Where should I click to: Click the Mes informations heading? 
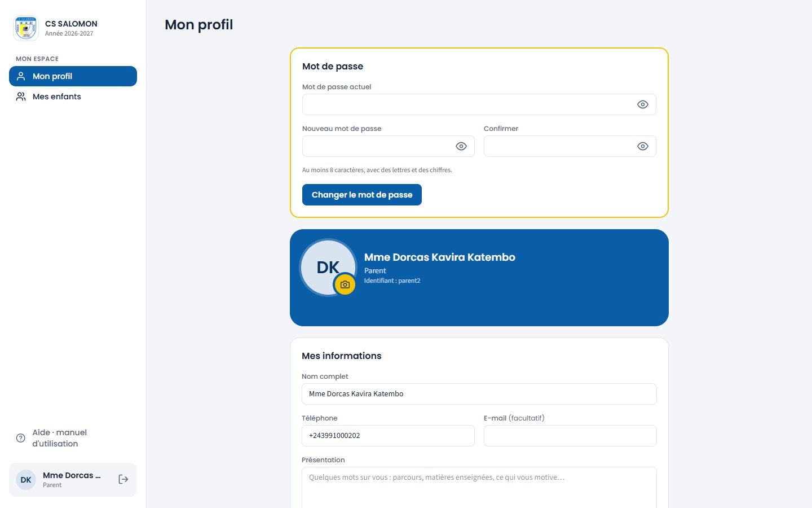[342, 356]
